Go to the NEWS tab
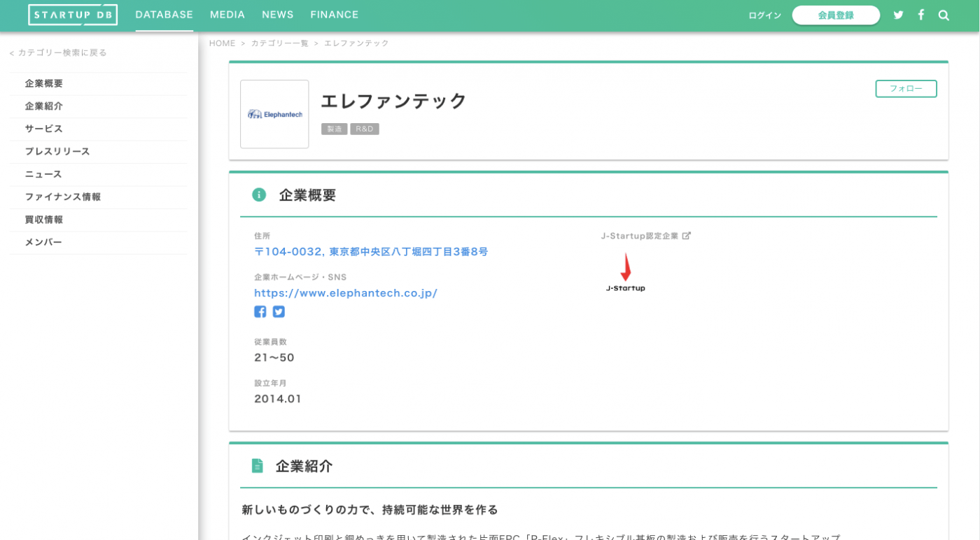The width and height of the screenshot is (980, 540). click(278, 15)
